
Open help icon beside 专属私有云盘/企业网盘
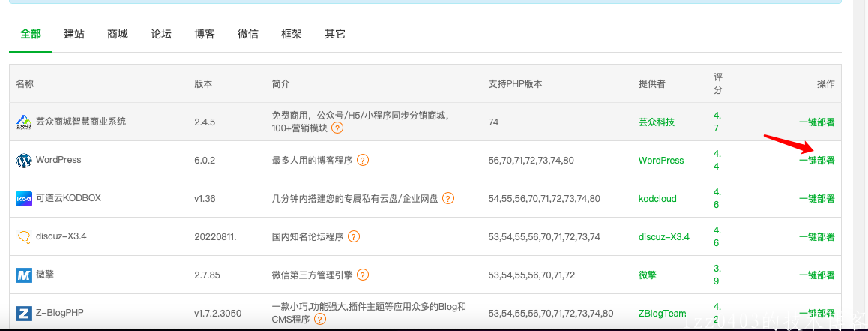[x=447, y=198]
